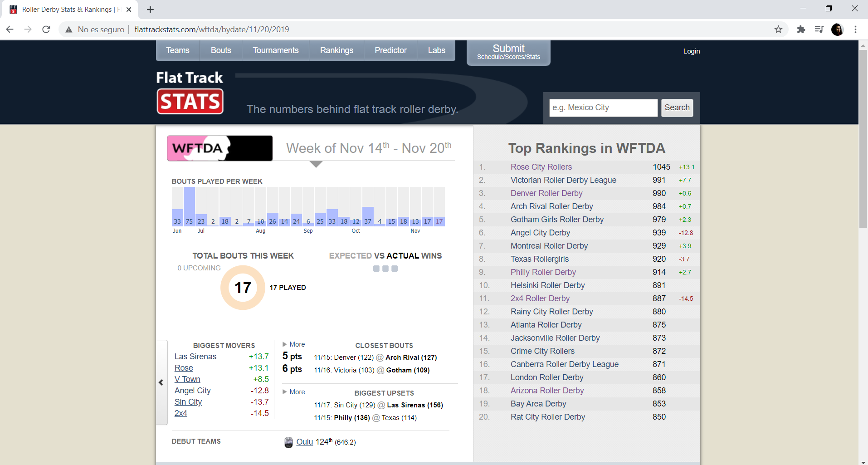This screenshot has width=868, height=465.
Task: Open Helsinki Roller Derby ranking
Action: pyautogui.click(x=548, y=285)
